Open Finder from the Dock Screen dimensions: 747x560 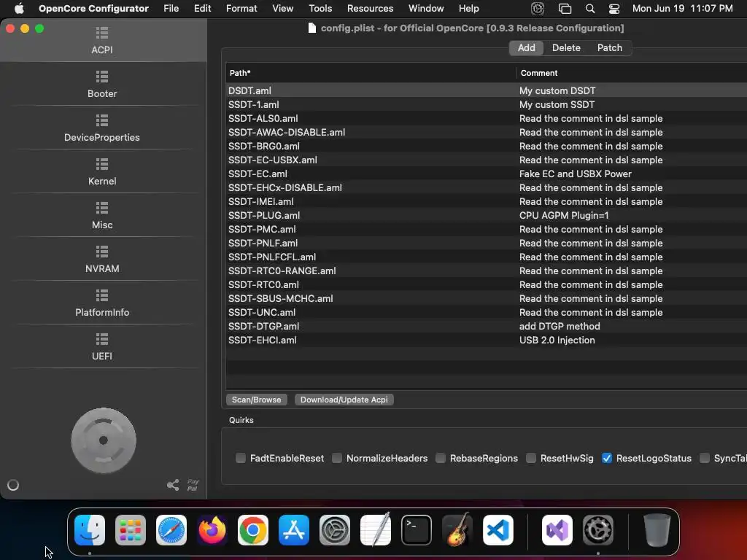pyautogui.click(x=90, y=530)
